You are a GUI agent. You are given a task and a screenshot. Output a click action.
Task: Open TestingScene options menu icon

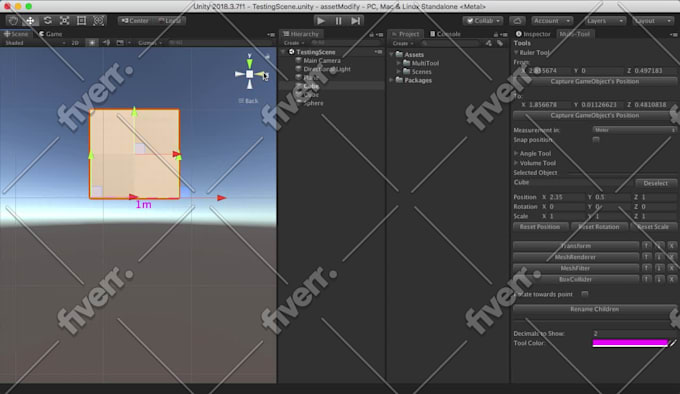pos(379,52)
